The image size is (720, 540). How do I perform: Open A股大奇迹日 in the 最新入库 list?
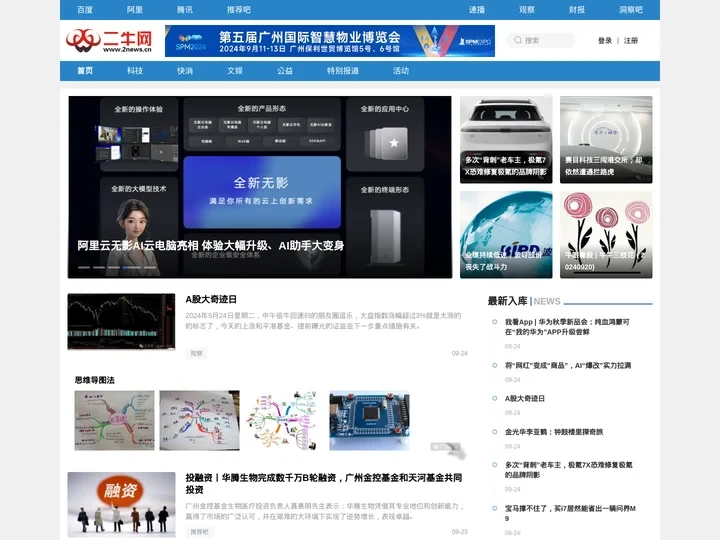click(524, 399)
